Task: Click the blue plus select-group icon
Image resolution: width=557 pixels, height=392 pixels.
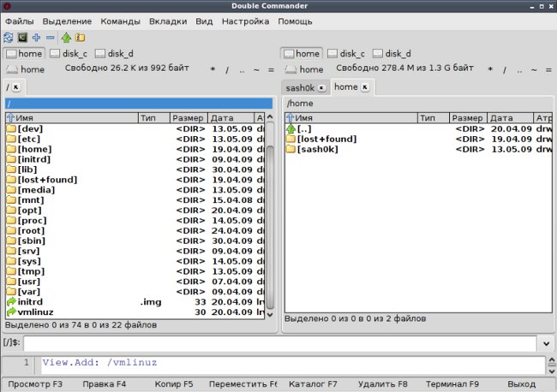Action: pos(36,38)
